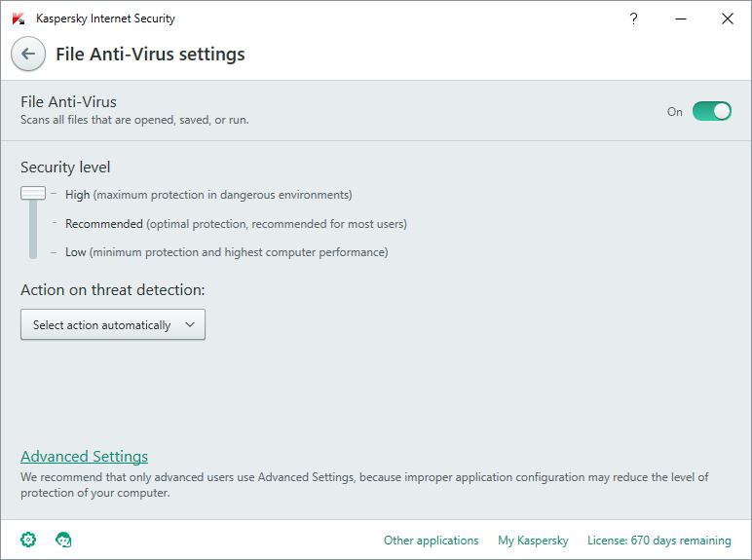This screenshot has height=560, width=752.
Task: Click the security level slider handle
Action: tap(33, 193)
